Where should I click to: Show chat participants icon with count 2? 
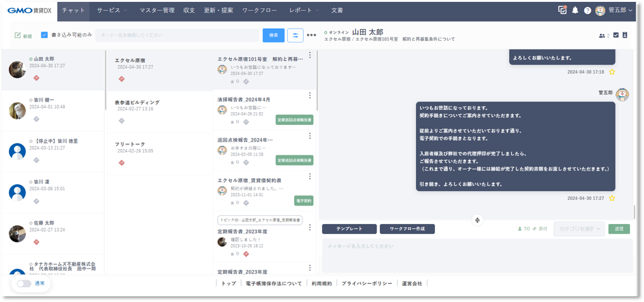pyautogui.click(x=604, y=36)
